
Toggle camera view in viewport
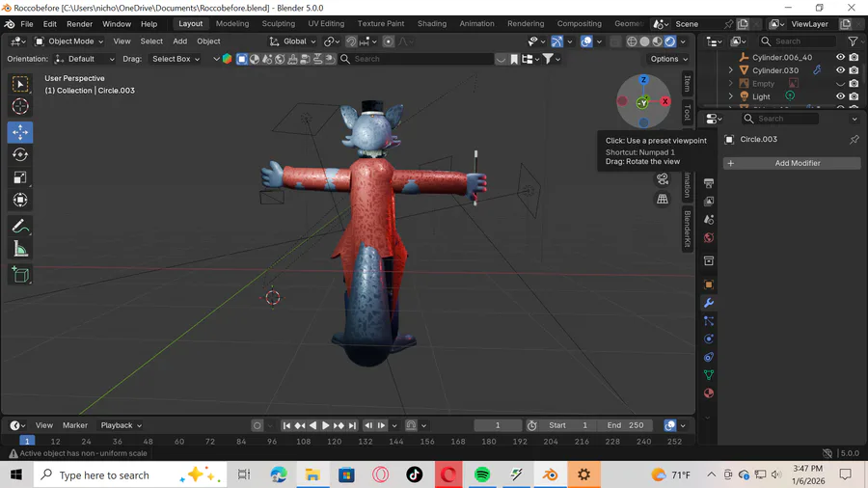(663, 178)
